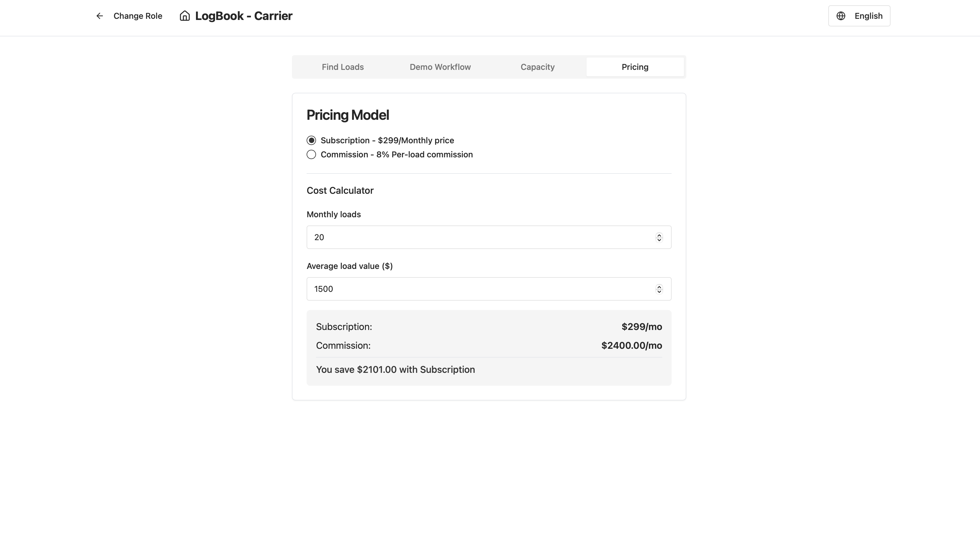Click the globe language icon
The width and height of the screenshot is (980, 539).
pos(841,16)
